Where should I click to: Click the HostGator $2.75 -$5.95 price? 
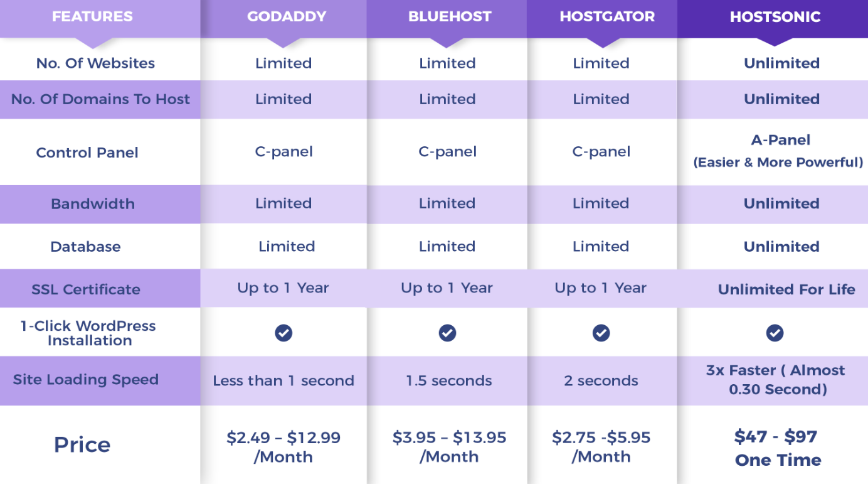[x=601, y=447]
